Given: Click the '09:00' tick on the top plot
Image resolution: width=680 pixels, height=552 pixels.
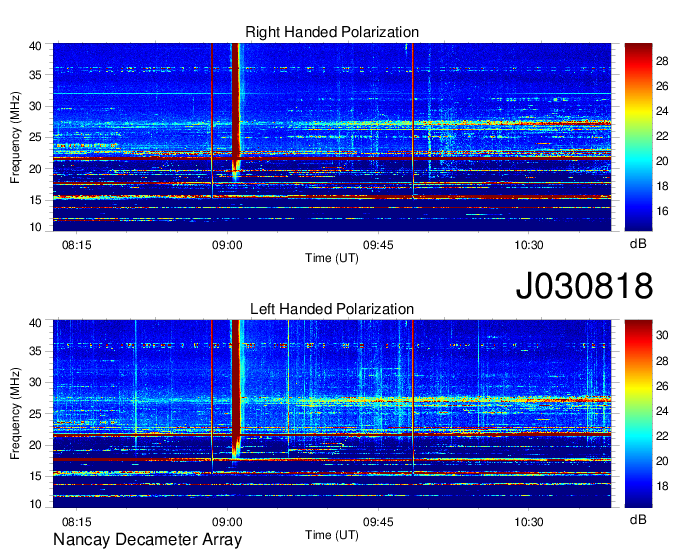Looking at the screenshot, I should click(227, 245).
